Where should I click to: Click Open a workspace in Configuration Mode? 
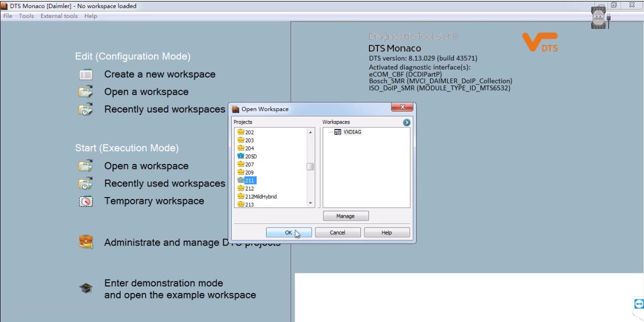click(x=146, y=92)
